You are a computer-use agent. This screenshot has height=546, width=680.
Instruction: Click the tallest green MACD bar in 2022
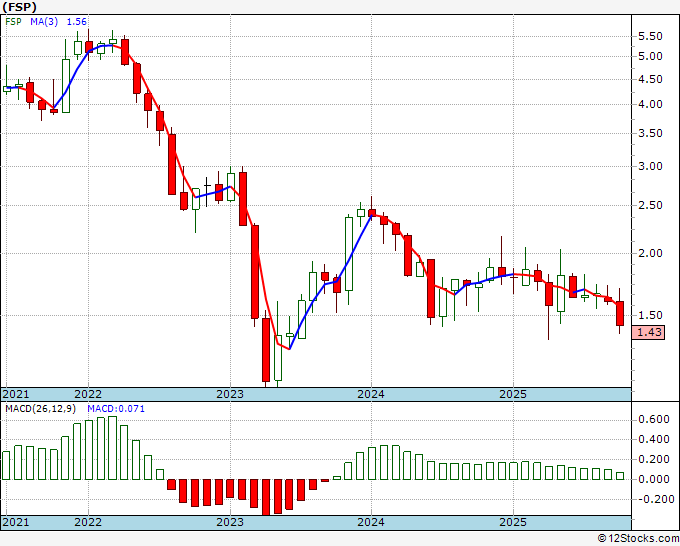(x=112, y=448)
